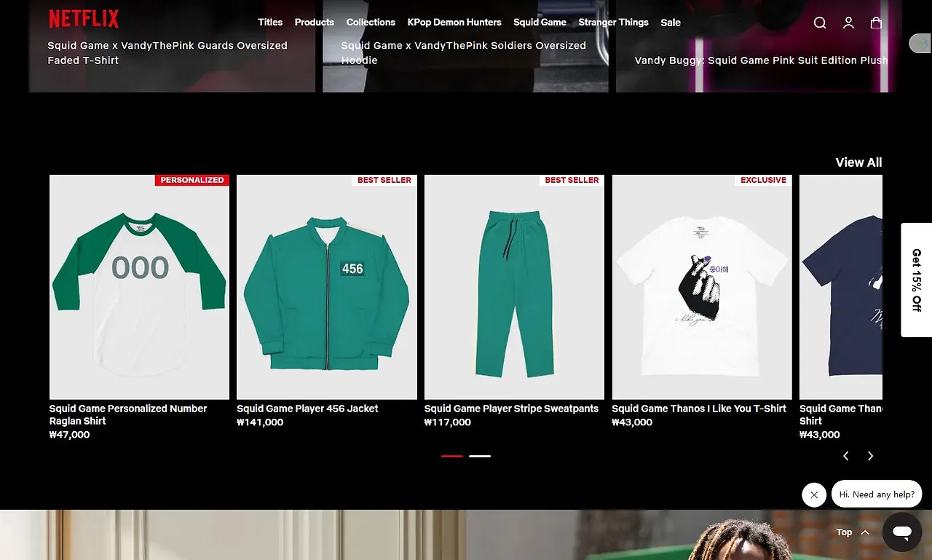Viewport: 932px width, 560px height.
Task: Select the Raglan Shirt product image
Action: pos(139,287)
